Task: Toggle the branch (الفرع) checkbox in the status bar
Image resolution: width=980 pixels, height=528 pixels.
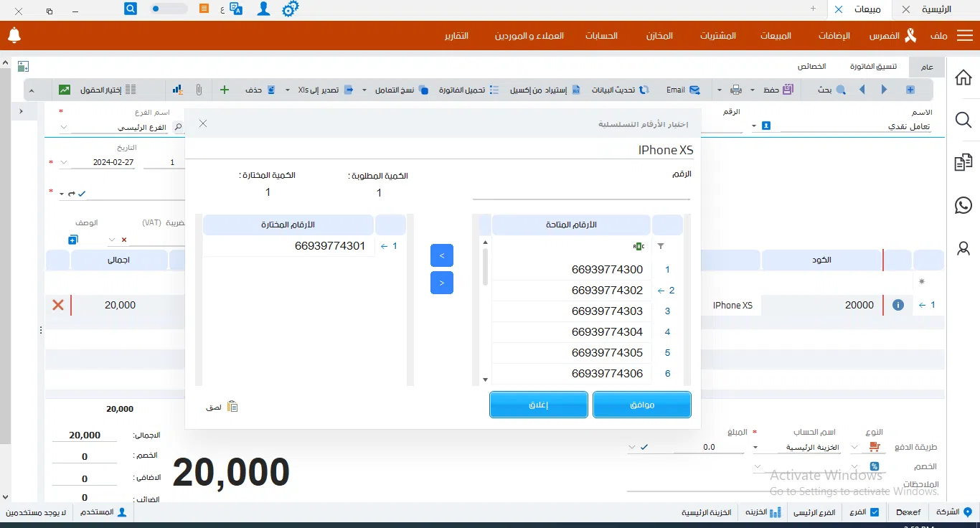Action: [x=874, y=512]
